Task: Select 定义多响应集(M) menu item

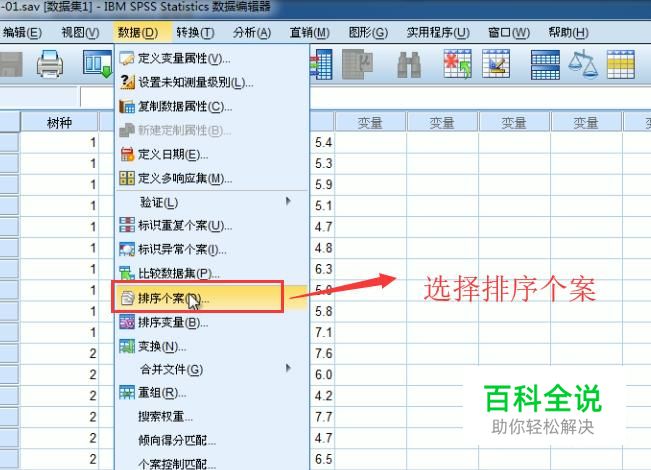Action: click(212, 179)
